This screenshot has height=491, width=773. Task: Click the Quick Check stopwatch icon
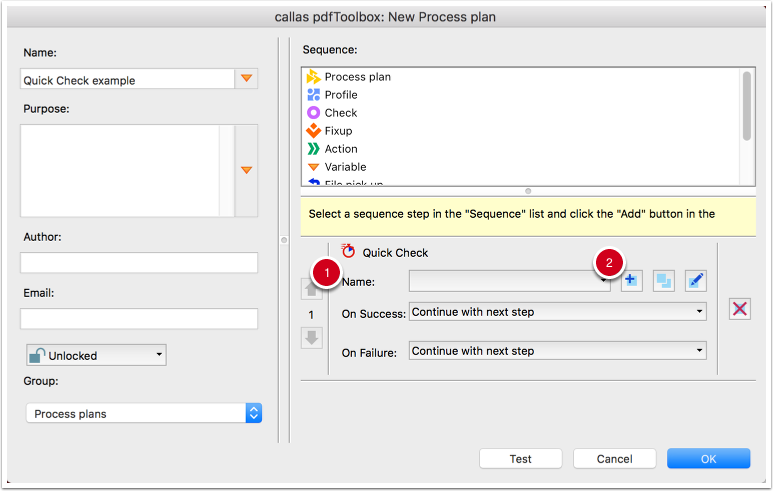coord(348,251)
